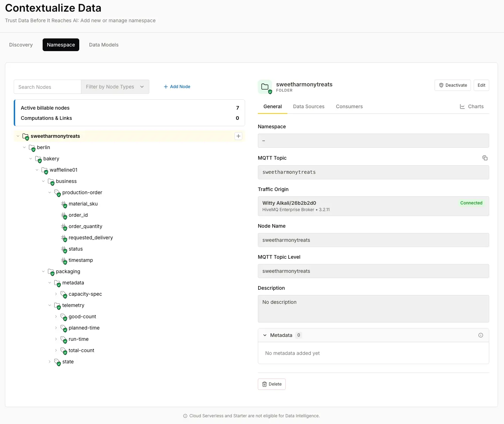The height and width of the screenshot is (424, 504).
Task: Click the good-count tag icon
Action: coord(64,317)
